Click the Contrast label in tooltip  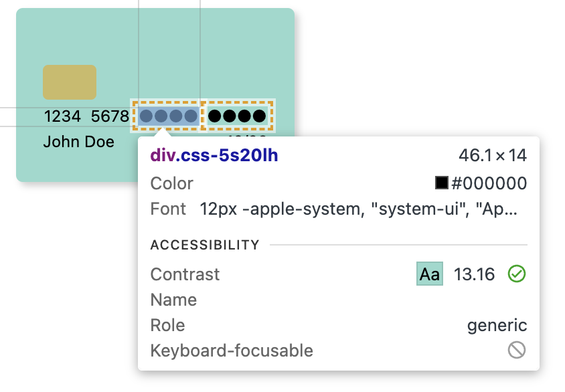tap(185, 274)
